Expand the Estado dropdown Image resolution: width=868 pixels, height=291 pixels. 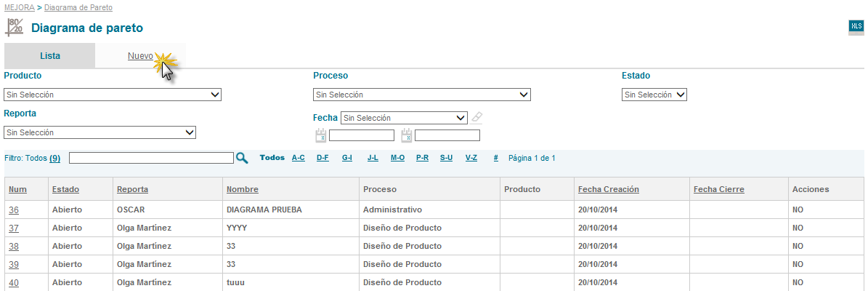pyautogui.click(x=654, y=95)
